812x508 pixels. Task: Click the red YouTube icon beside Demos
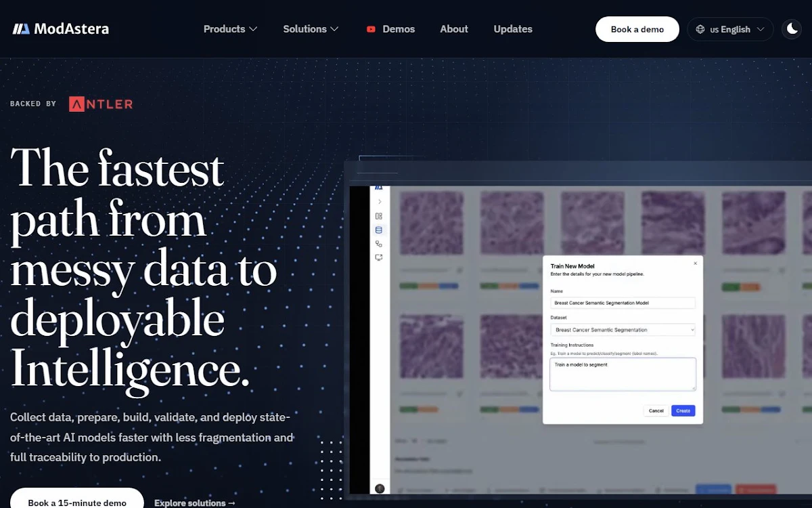click(371, 29)
